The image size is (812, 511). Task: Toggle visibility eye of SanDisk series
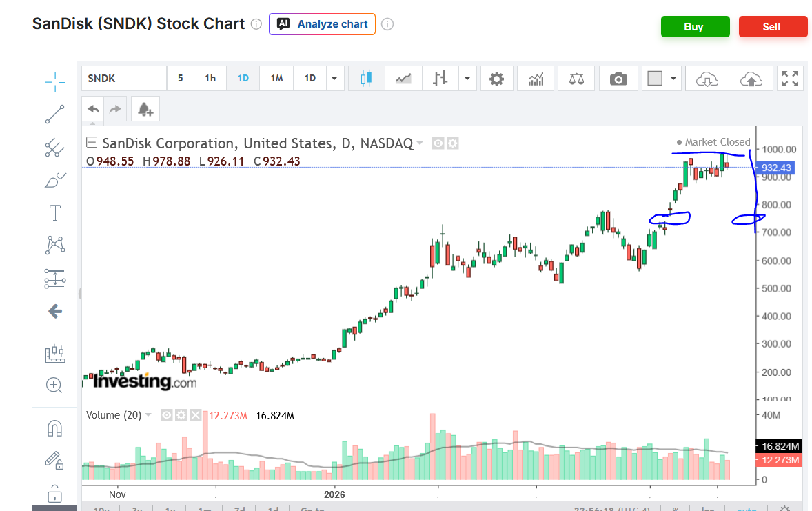[x=438, y=143]
